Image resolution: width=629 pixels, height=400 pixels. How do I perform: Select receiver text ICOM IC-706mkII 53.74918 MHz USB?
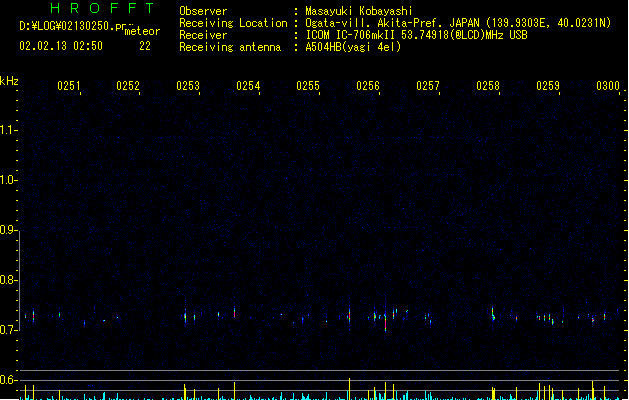[416, 35]
